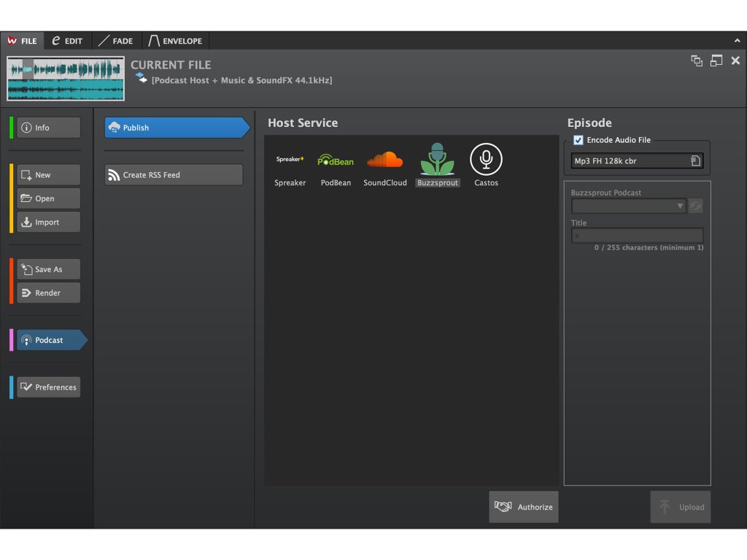Collapse the panel with top-right arrow
Screen dimensions: 747x560
[737, 41]
